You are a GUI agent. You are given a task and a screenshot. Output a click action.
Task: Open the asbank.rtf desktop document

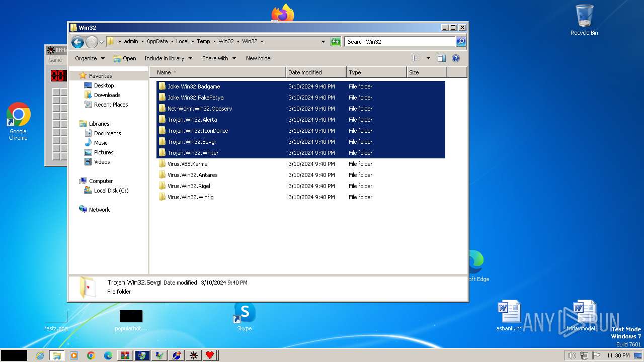(x=509, y=316)
